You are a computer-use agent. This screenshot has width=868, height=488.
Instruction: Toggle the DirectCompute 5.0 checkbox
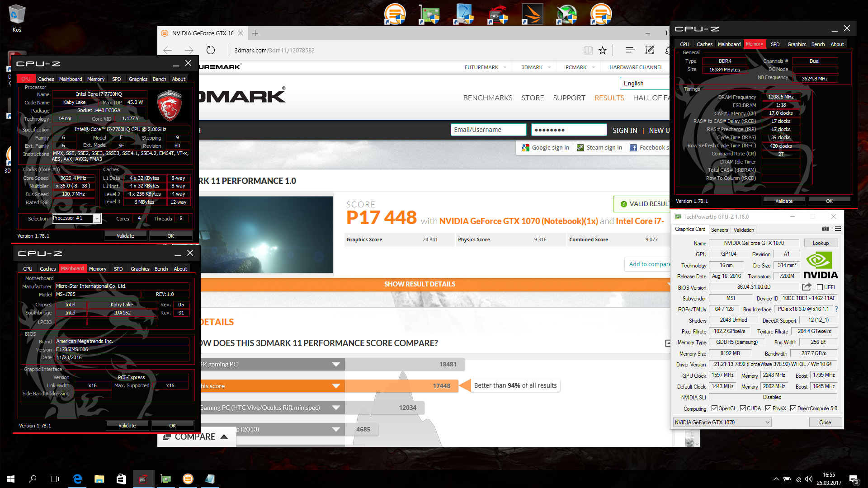click(793, 408)
